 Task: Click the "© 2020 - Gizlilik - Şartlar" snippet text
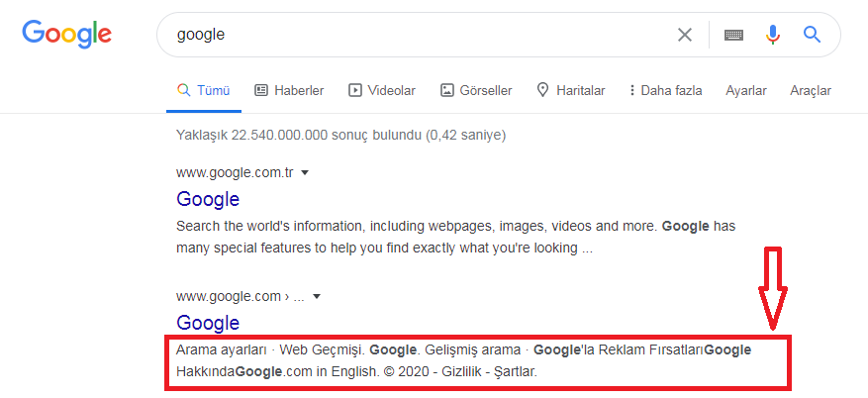tap(459, 371)
